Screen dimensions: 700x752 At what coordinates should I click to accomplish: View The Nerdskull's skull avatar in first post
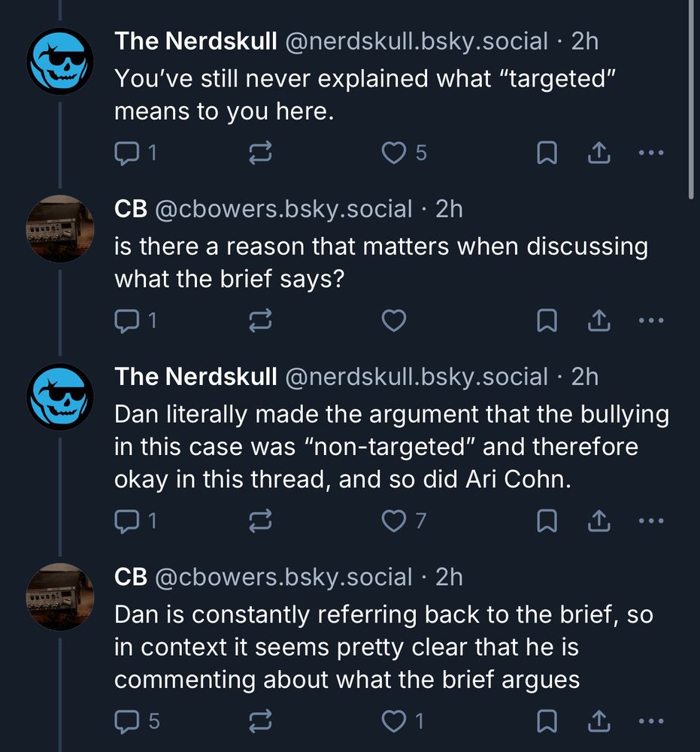click(x=59, y=61)
